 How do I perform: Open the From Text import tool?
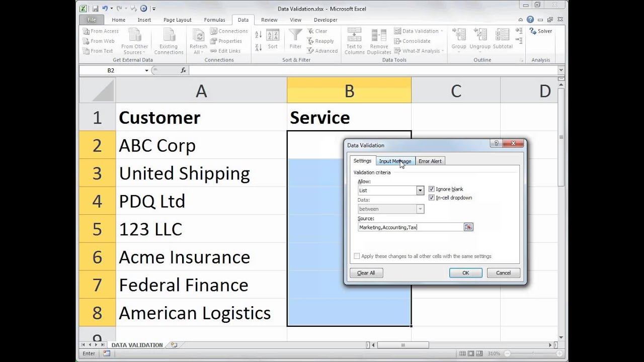pos(98,51)
